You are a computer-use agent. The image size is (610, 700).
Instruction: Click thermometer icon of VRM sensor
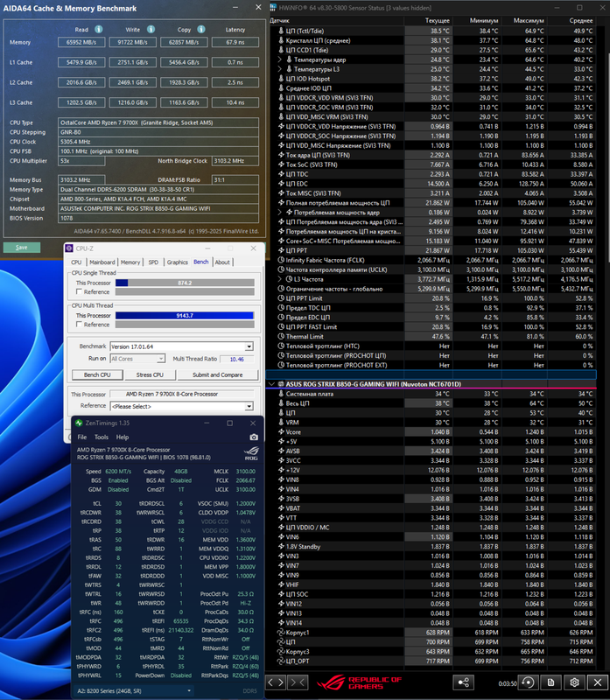point(281,422)
